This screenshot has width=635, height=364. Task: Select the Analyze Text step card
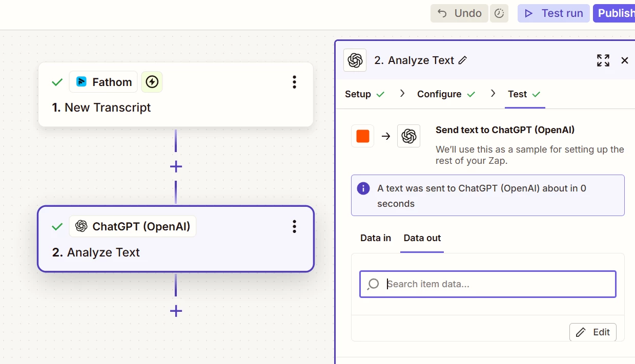point(176,239)
